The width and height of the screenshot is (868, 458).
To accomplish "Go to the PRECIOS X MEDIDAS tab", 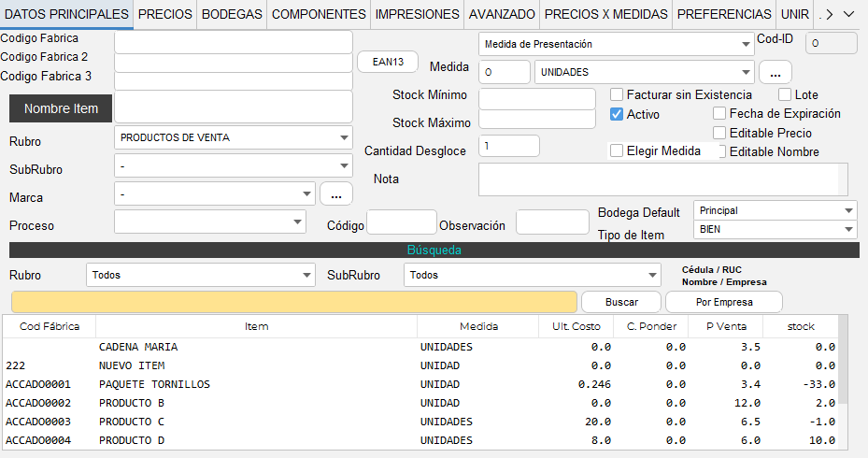I will (x=605, y=14).
